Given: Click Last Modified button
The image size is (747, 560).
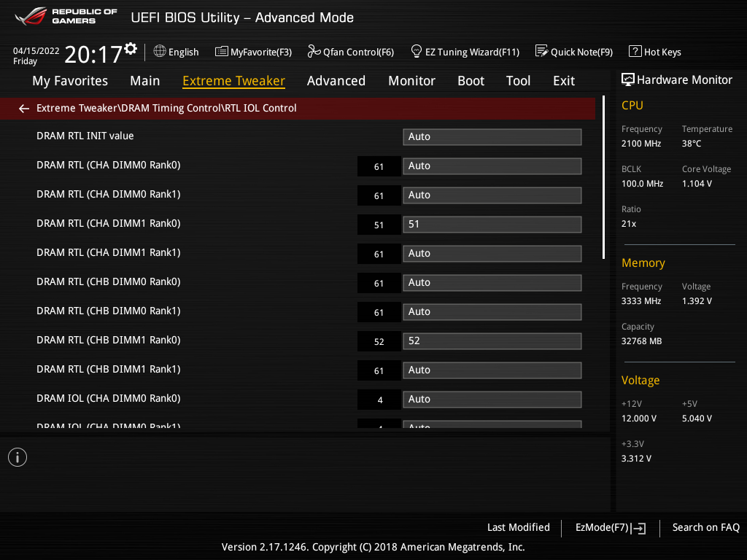Looking at the screenshot, I should click(x=519, y=527).
